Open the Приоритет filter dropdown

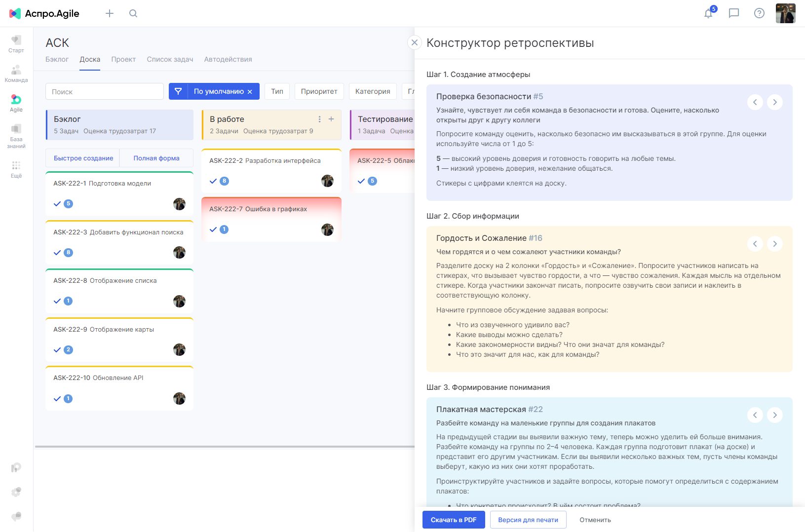(319, 91)
